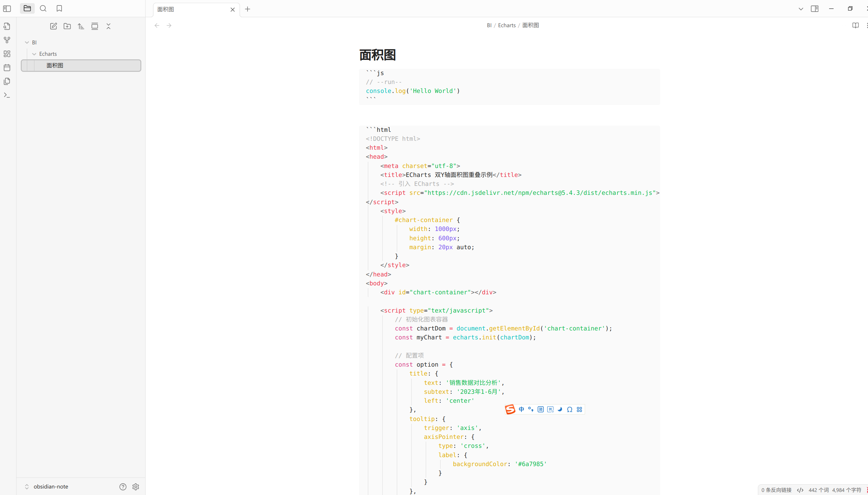The height and width of the screenshot is (495, 868).
Task: Collapse the BI folder
Action: click(x=27, y=42)
